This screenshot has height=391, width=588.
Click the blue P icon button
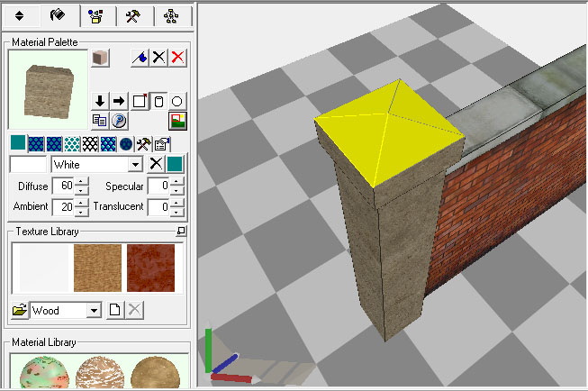[x=119, y=120]
